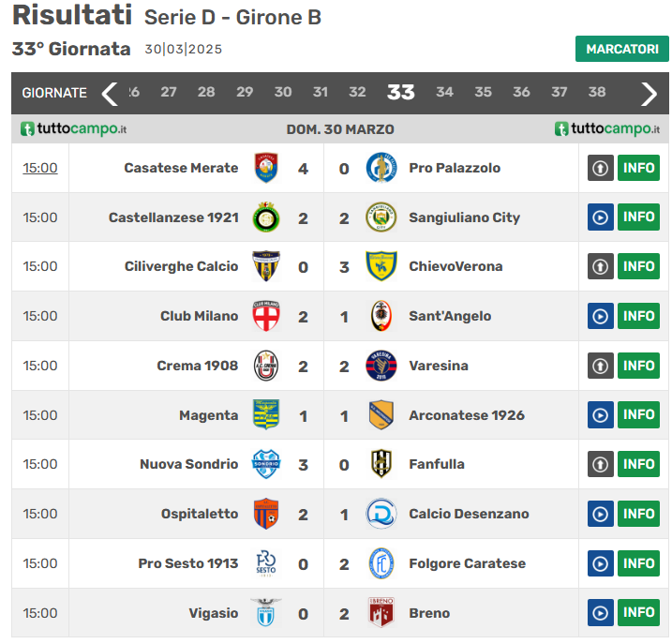Click the underlined 15:00 time for Casatese Merate
Image resolution: width=672 pixels, height=644 pixels.
[x=40, y=168]
